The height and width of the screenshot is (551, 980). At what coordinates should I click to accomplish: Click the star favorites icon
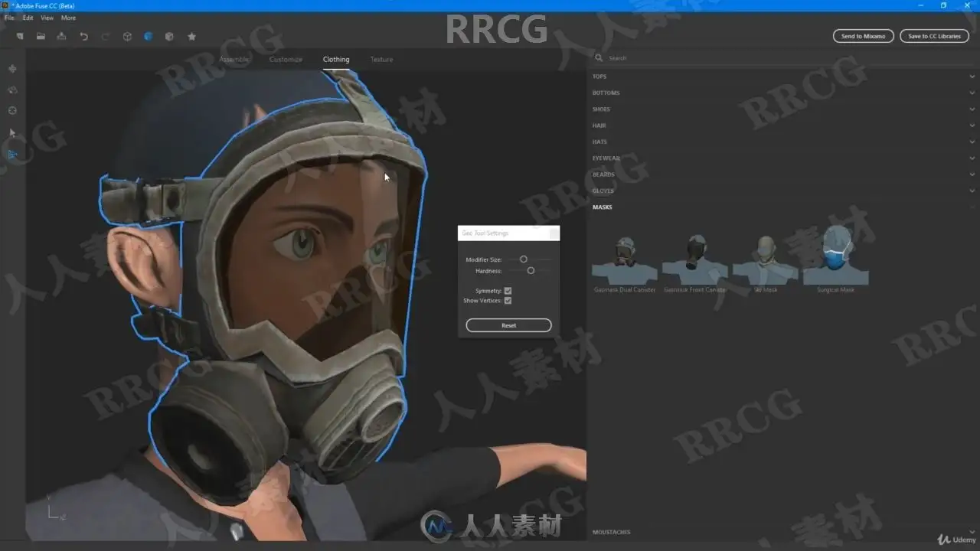(191, 36)
